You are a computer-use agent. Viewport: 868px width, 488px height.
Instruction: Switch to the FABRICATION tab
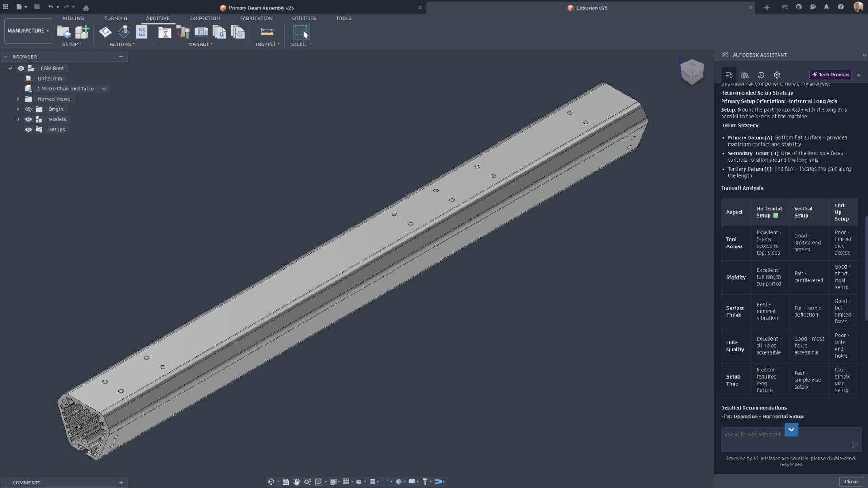(x=256, y=19)
